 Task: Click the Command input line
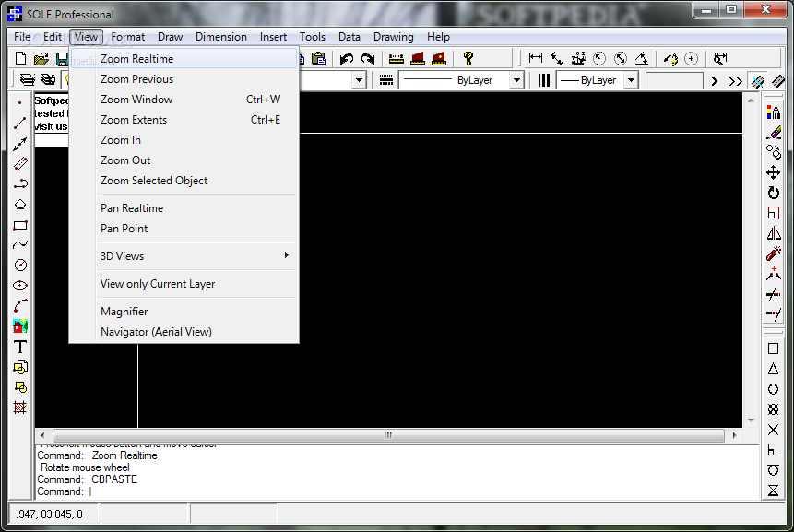click(397, 491)
